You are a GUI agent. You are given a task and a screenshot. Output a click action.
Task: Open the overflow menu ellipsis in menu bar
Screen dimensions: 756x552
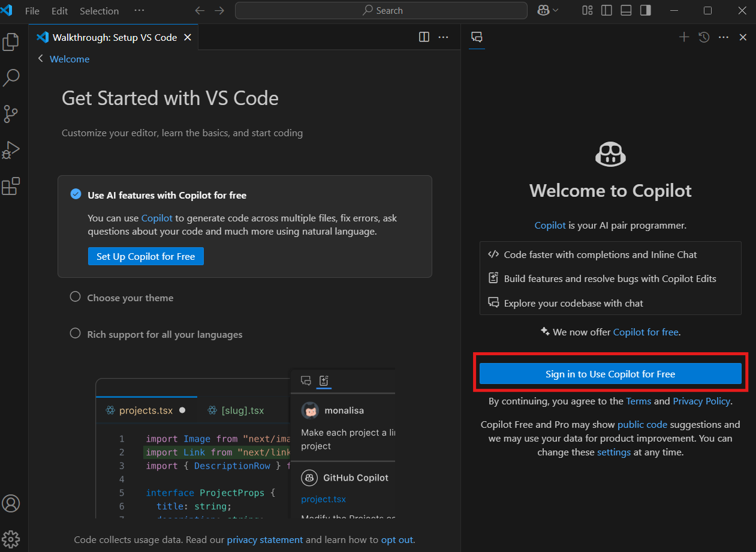[x=139, y=11]
